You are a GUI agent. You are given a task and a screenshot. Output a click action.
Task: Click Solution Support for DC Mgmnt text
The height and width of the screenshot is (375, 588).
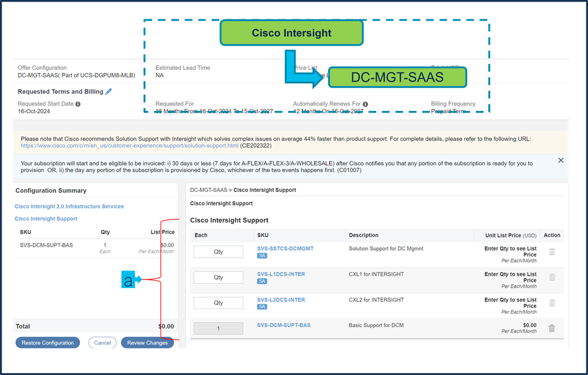386,248
